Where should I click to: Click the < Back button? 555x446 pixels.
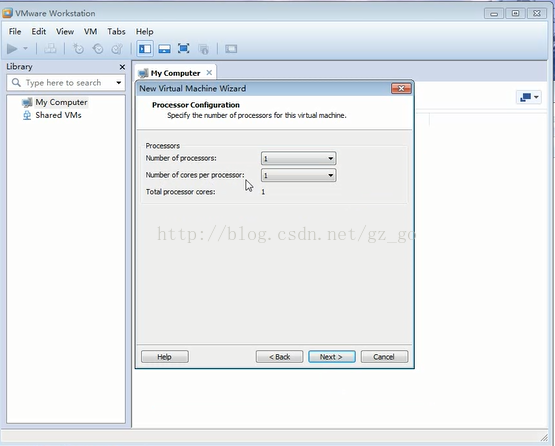point(279,357)
